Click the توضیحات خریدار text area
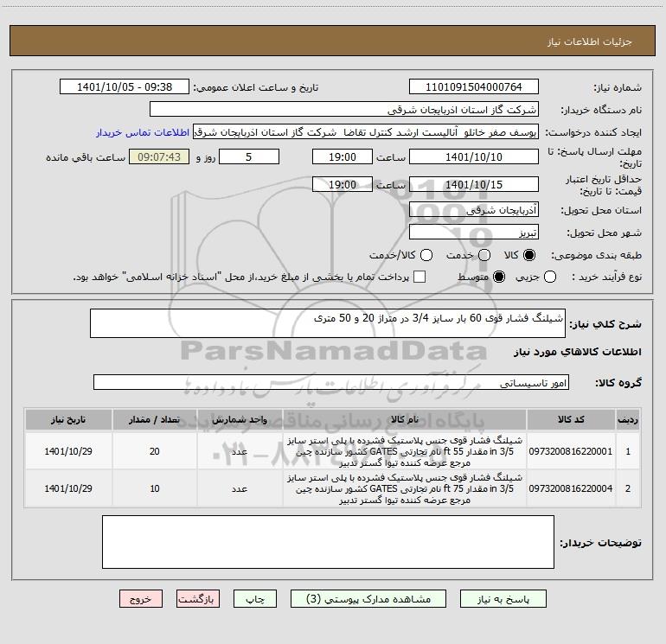Image resolution: width=666 pixels, height=644 pixels. [x=328, y=542]
